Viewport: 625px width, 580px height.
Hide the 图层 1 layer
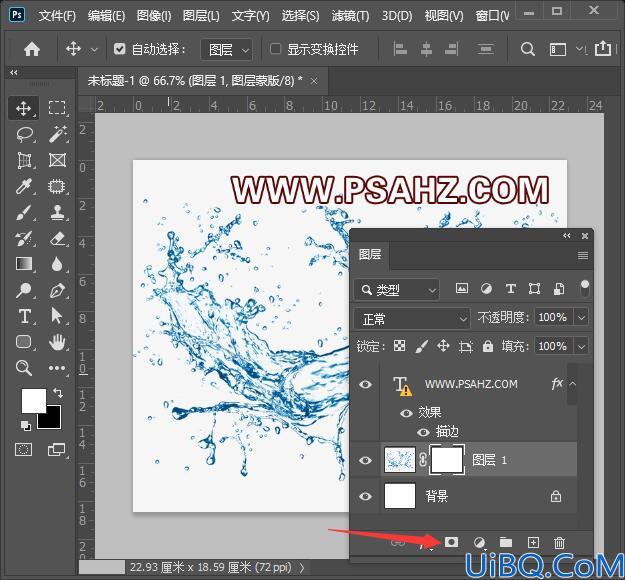pyautogui.click(x=366, y=460)
